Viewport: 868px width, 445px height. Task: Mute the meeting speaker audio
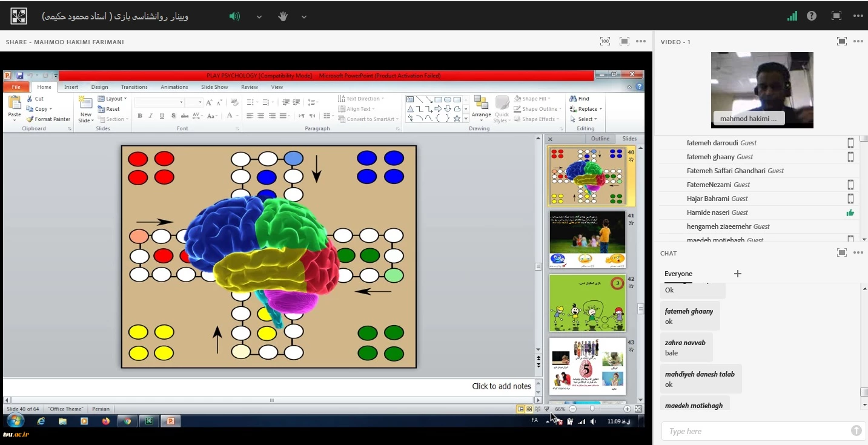(x=234, y=16)
